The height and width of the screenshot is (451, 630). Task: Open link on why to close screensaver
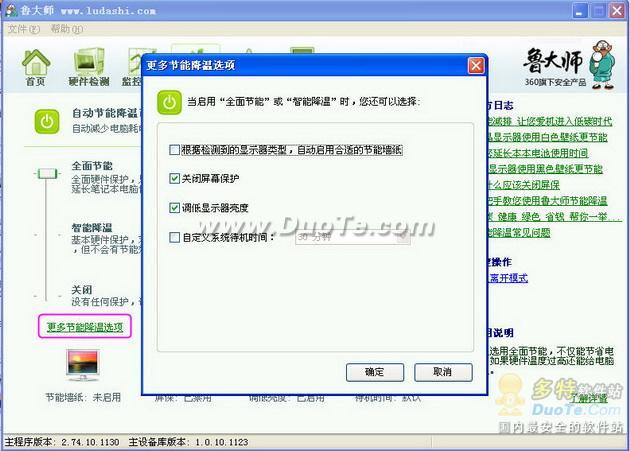523,185
